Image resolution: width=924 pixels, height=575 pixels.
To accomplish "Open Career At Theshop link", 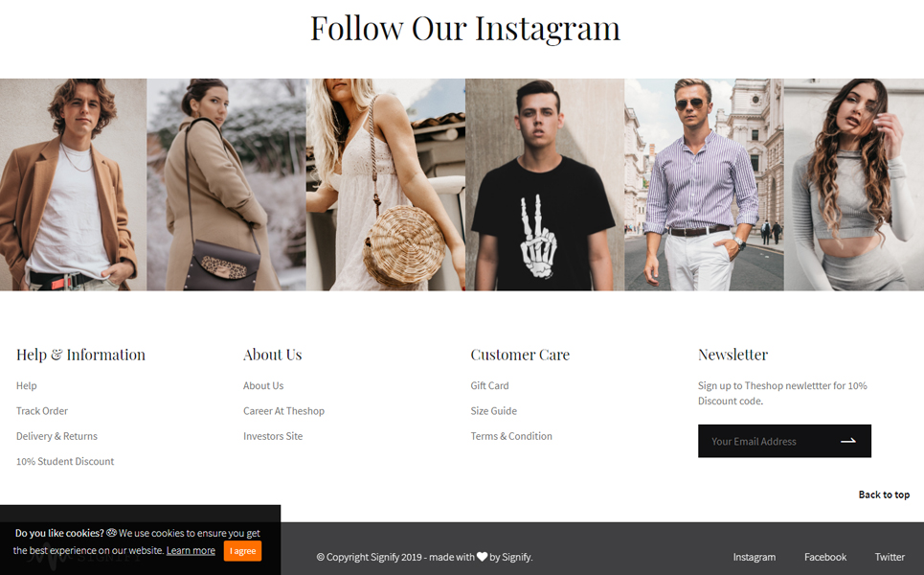I will (283, 410).
